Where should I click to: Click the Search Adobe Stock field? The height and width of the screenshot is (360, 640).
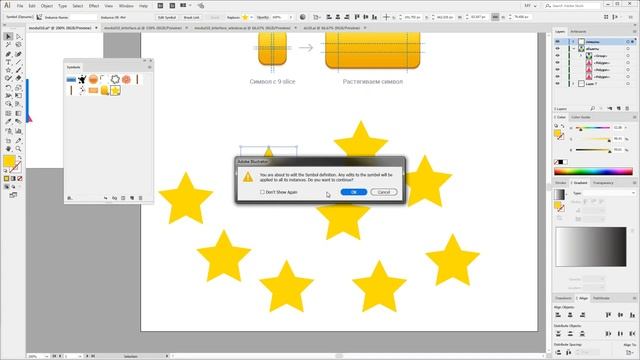(572, 6)
